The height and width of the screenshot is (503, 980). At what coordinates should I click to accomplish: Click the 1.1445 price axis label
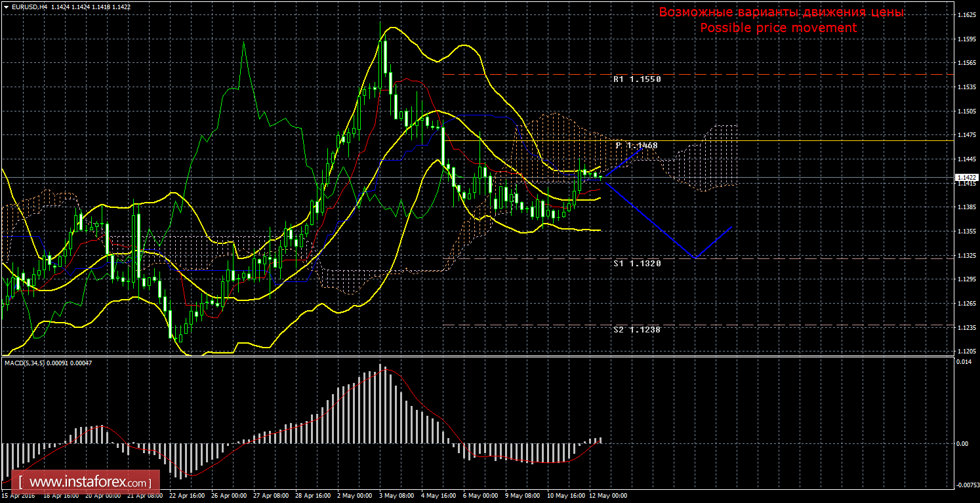966,159
